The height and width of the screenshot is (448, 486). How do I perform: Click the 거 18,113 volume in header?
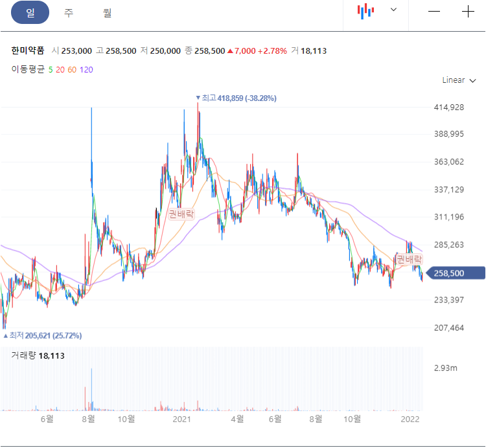[x=309, y=50]
